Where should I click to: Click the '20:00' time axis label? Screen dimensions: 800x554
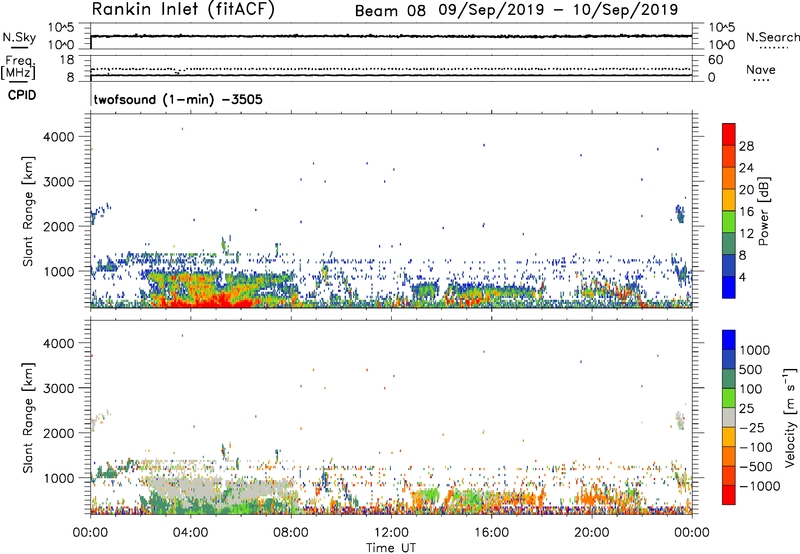point(592,533)
